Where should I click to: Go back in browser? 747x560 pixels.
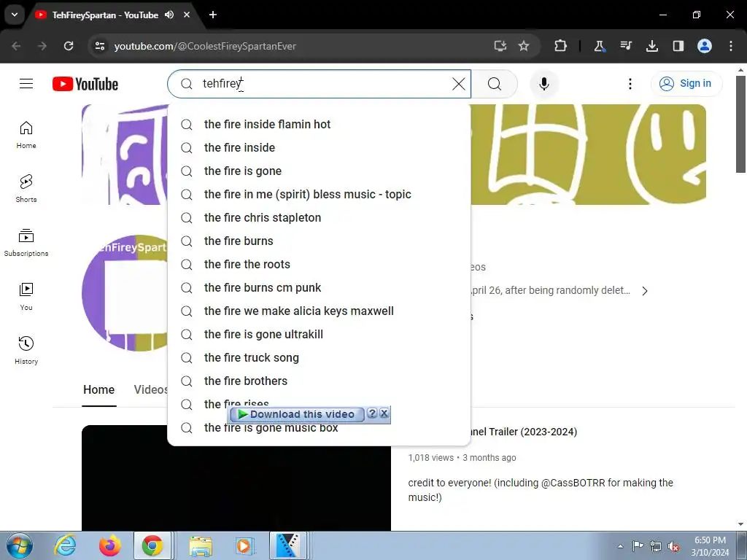[x=16, y=46]
